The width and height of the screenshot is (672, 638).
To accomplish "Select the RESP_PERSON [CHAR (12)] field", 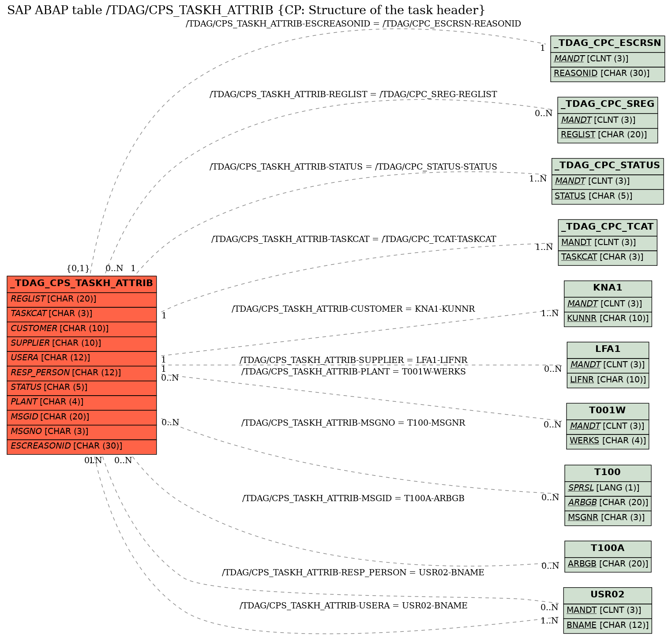I will click(x=82, y=373).
